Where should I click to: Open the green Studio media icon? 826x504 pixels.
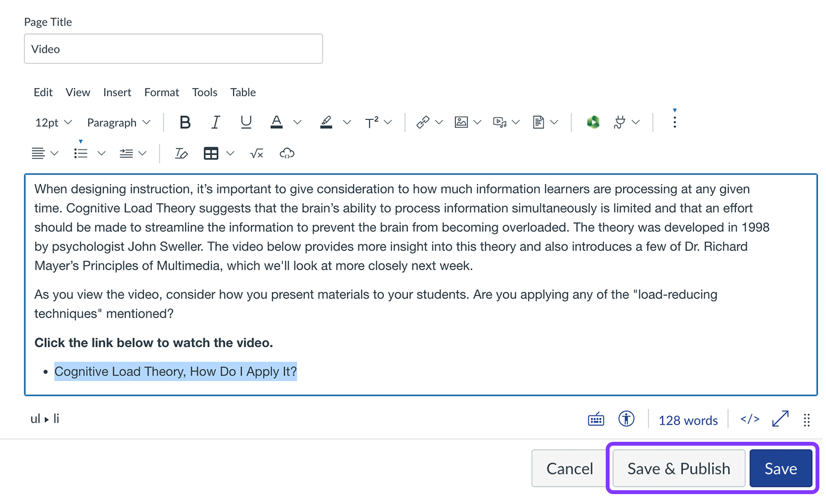coord(593,122)
